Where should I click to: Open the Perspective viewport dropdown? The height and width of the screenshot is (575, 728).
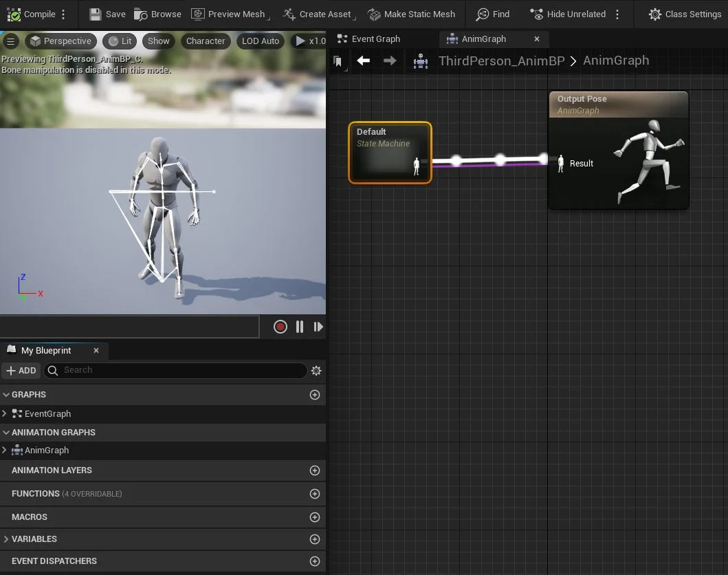tap(60, 41)
